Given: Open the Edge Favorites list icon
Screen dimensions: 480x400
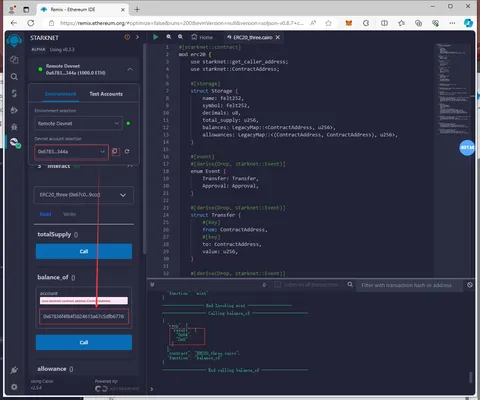Looking at the screenshot, I should coord(401,23).
